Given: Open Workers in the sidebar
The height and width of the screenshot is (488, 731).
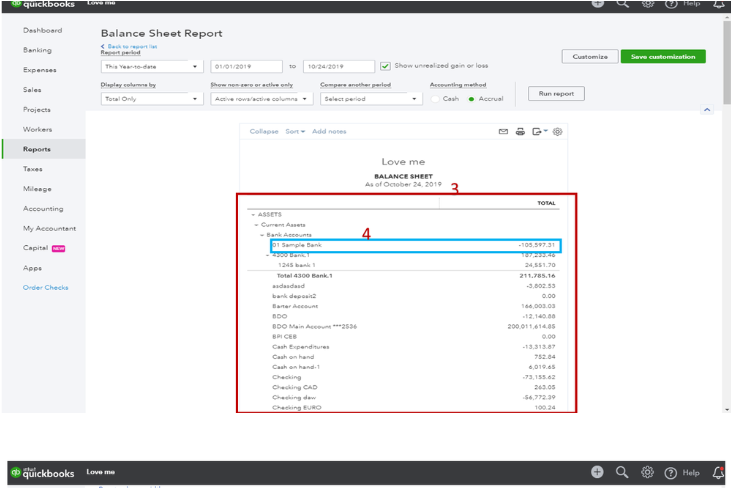Looking at the screenshot, I should 37,129.
